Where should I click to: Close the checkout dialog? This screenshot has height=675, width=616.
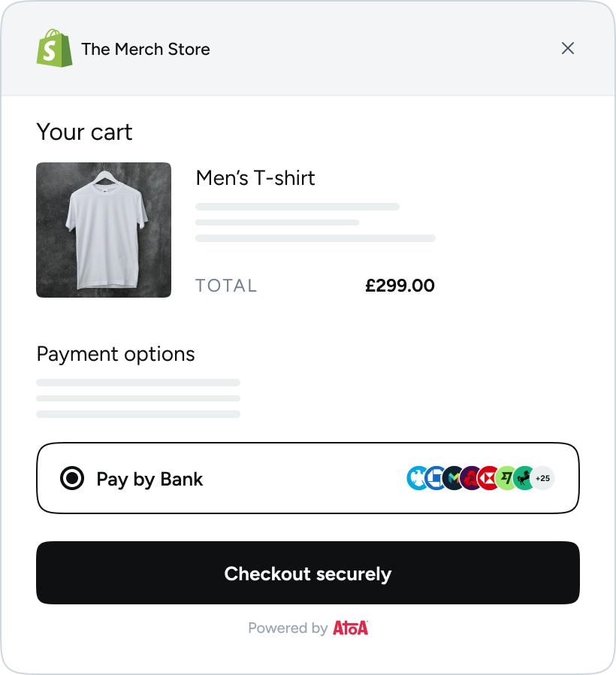pos(568,49)
